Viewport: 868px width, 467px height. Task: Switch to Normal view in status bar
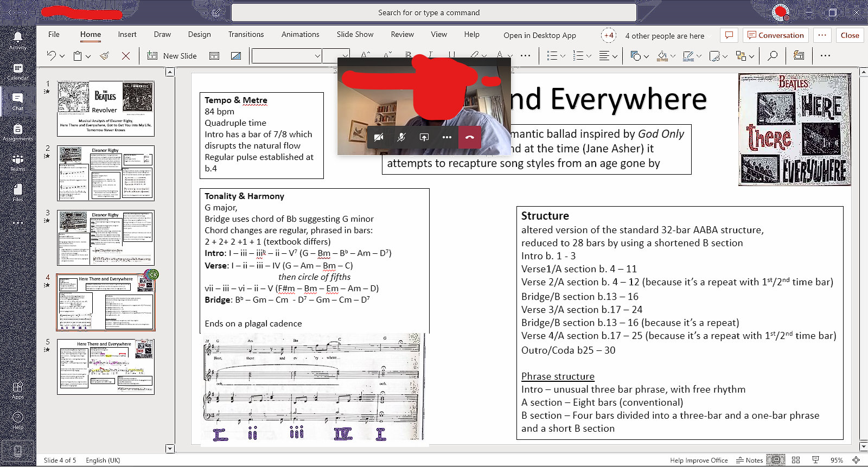coord(776,460)
